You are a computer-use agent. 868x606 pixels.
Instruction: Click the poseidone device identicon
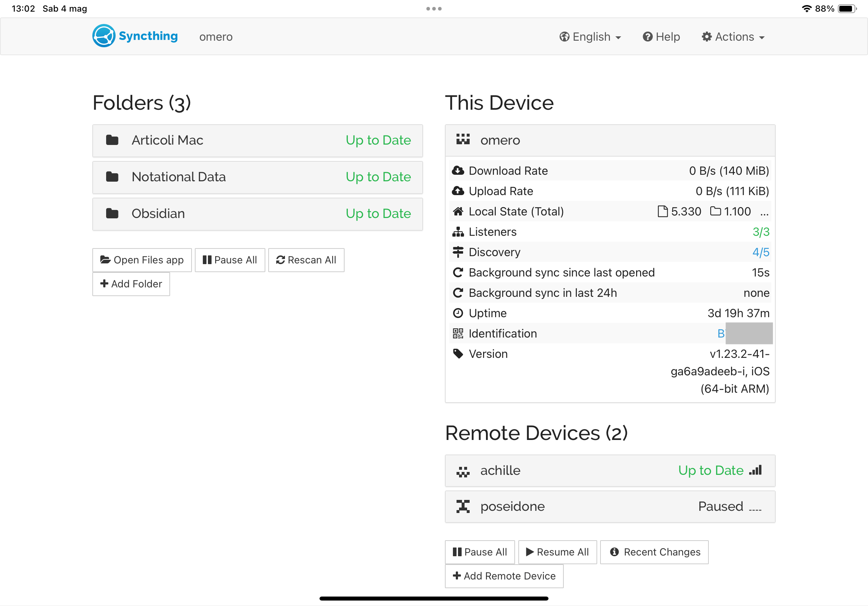pyautogui.click(x=463, y=506)
